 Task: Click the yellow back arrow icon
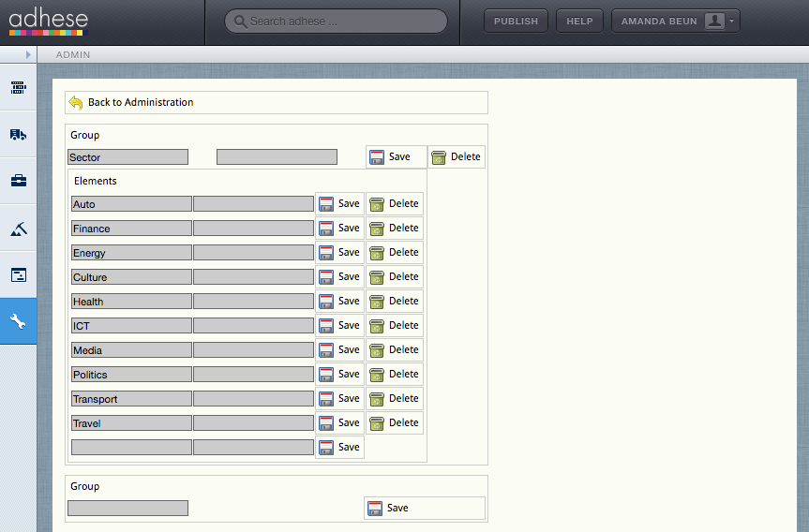(76, 102)
